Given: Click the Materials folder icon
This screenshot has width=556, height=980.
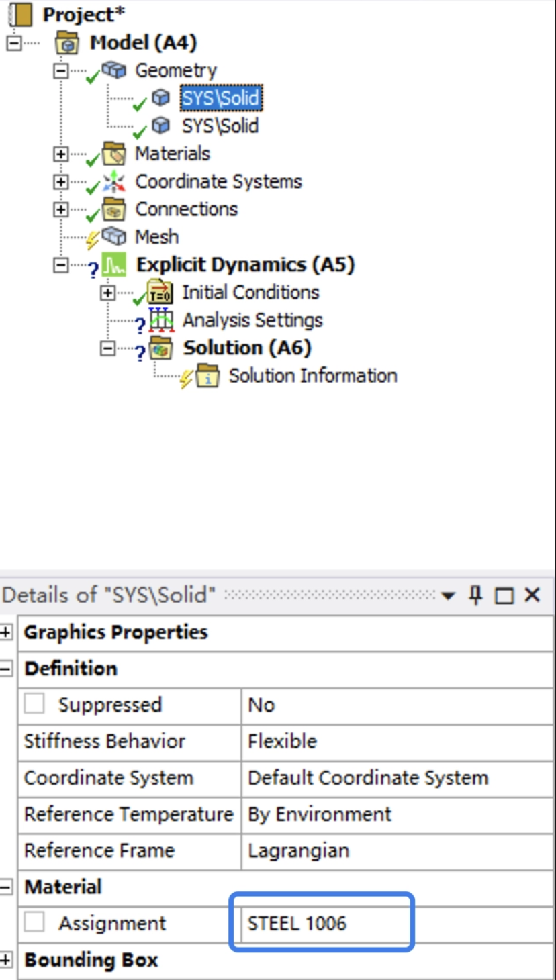Looking at the screenshot, I should coord(114,154).
